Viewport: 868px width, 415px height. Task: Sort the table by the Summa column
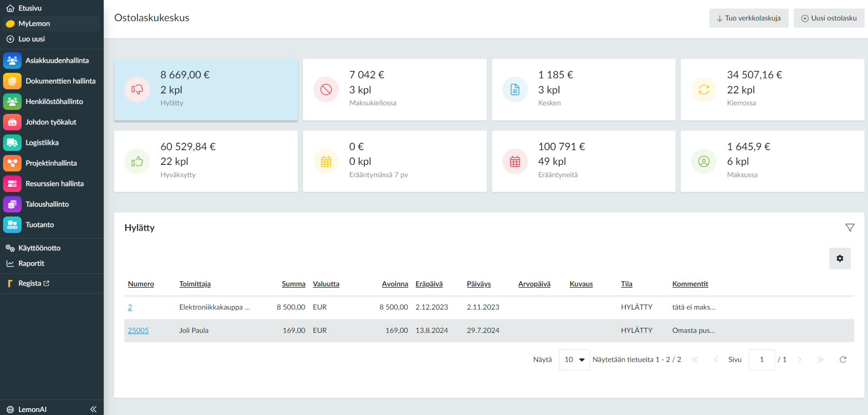click(x=293, y=284)
